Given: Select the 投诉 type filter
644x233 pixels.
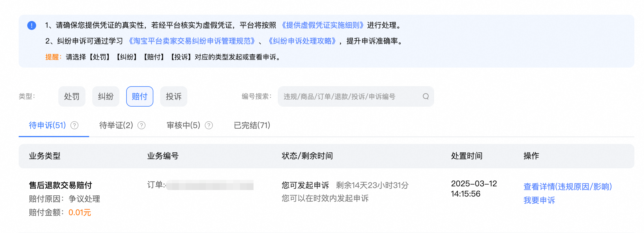Looking at the screenshot, I should click(x=173, y=96).
